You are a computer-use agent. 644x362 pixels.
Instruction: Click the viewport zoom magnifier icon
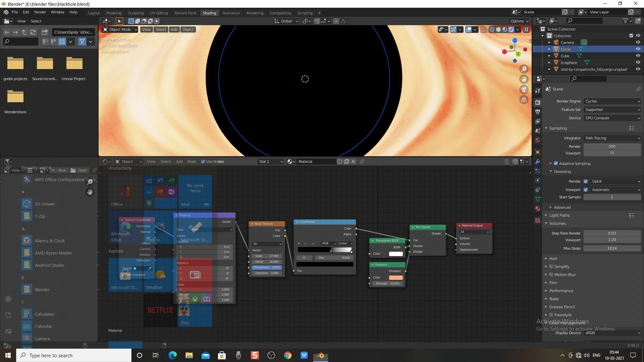point(524,69)
